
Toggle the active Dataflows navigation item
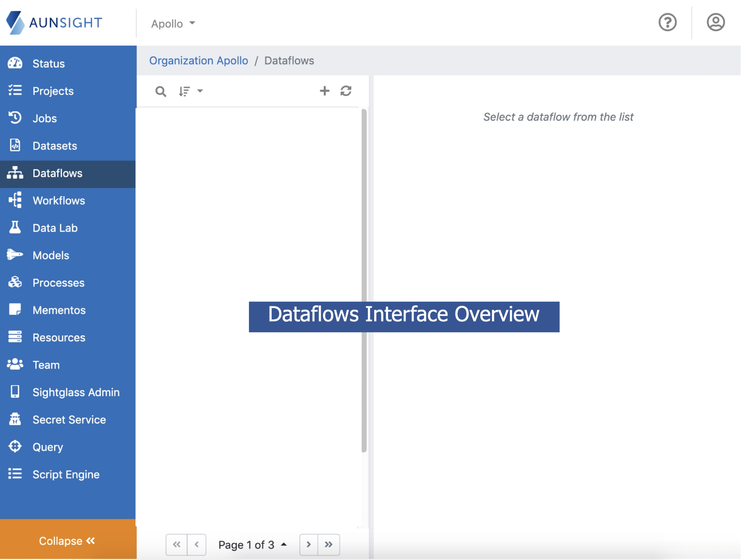point(57,173)
